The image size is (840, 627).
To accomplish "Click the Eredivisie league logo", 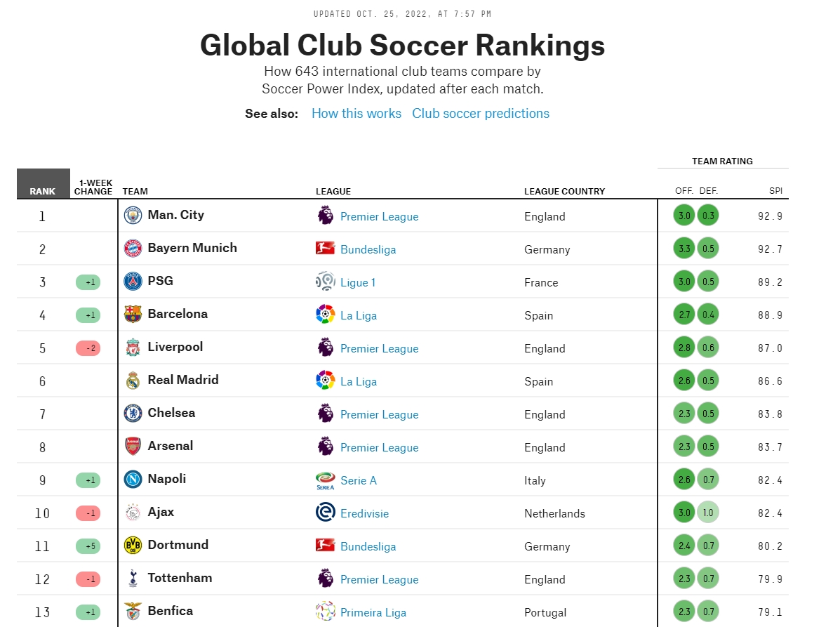I will coord(325,513).
